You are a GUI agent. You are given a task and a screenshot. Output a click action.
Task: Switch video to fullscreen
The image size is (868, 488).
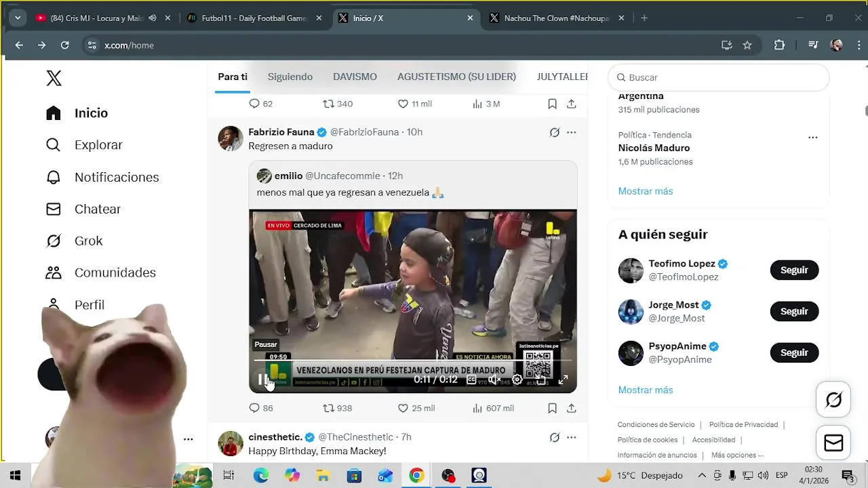563,380
